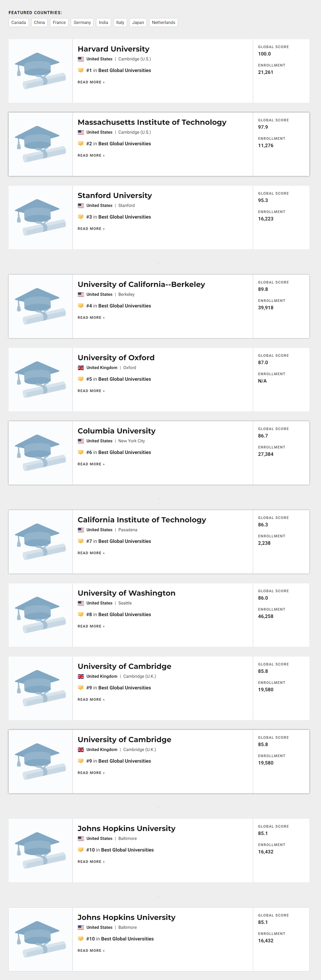Screen dimensions: 321x980
Task: Open Best Global Universities link for Stanford
Action: (x=125, y=217)
